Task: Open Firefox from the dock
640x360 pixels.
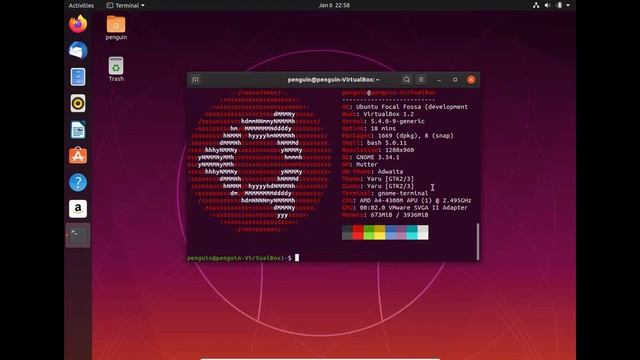Action: (78, 24)
